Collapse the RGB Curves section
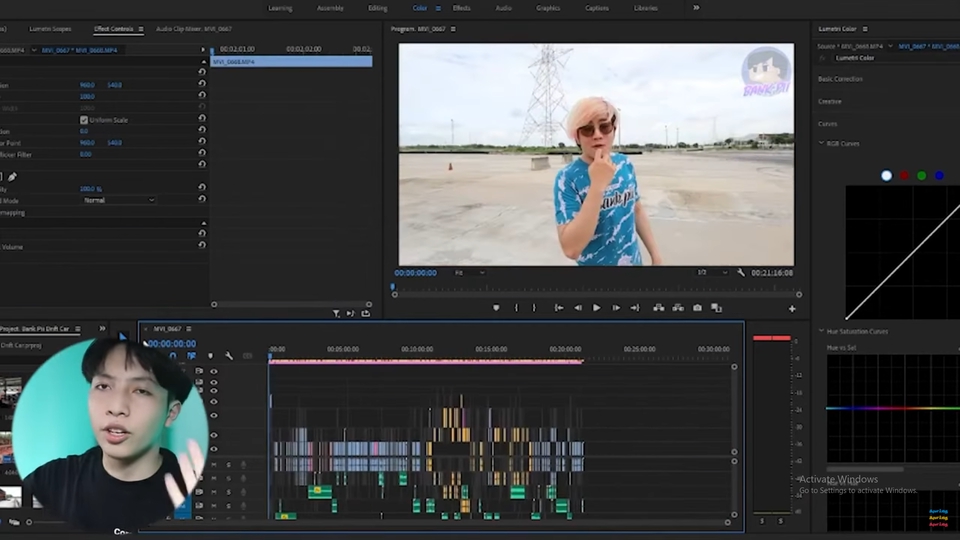 pos(821,144)
